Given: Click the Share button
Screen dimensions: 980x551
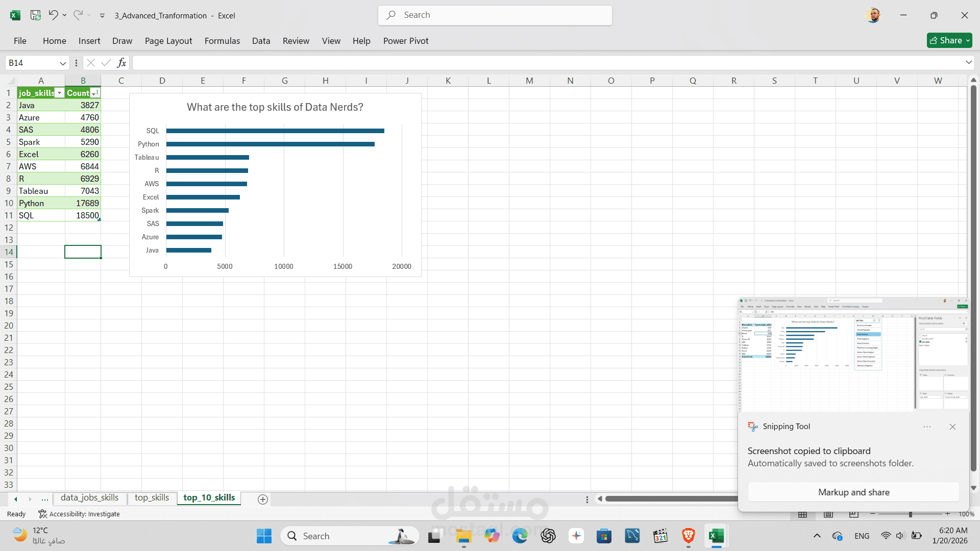Looking at the screenshot, I should click(x=949, y=40).
